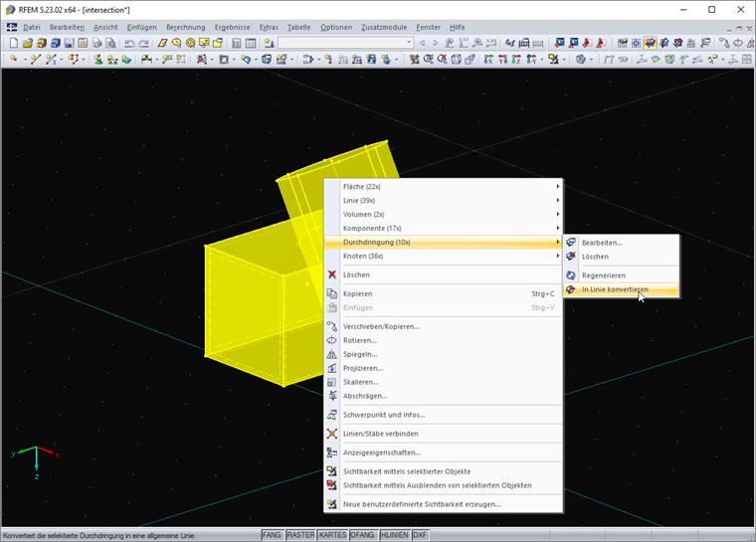This screenshot has height=542, width=756.
Task: Click the Spiegeln mirror icon in context menu
Action: [x=332, y=354]
